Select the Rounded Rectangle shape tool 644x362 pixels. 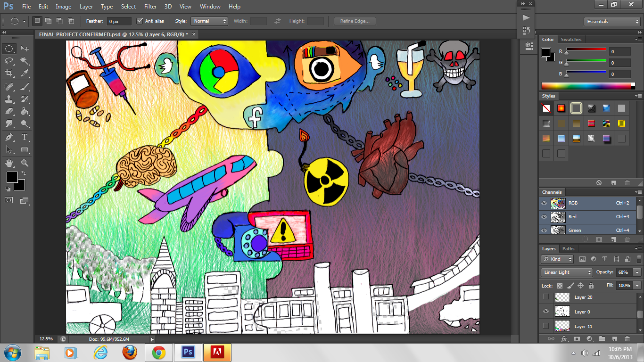[25, 150]
